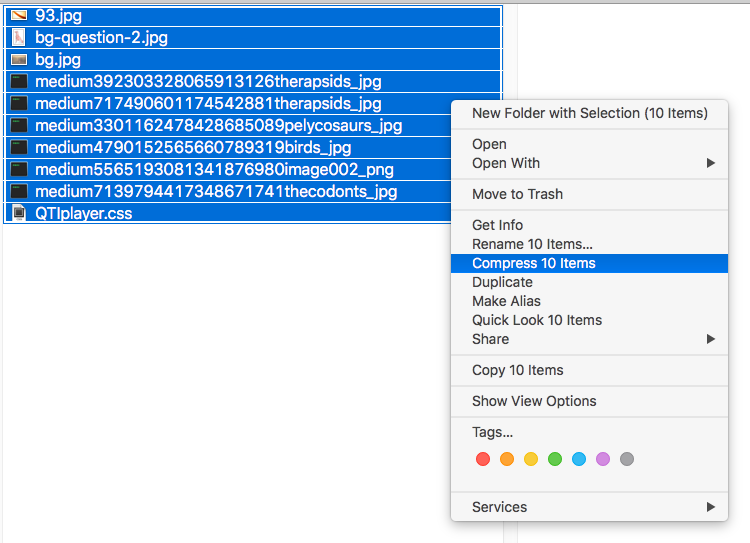Click the QTIplayer.css file icon
750x543 pixels.
19,213
